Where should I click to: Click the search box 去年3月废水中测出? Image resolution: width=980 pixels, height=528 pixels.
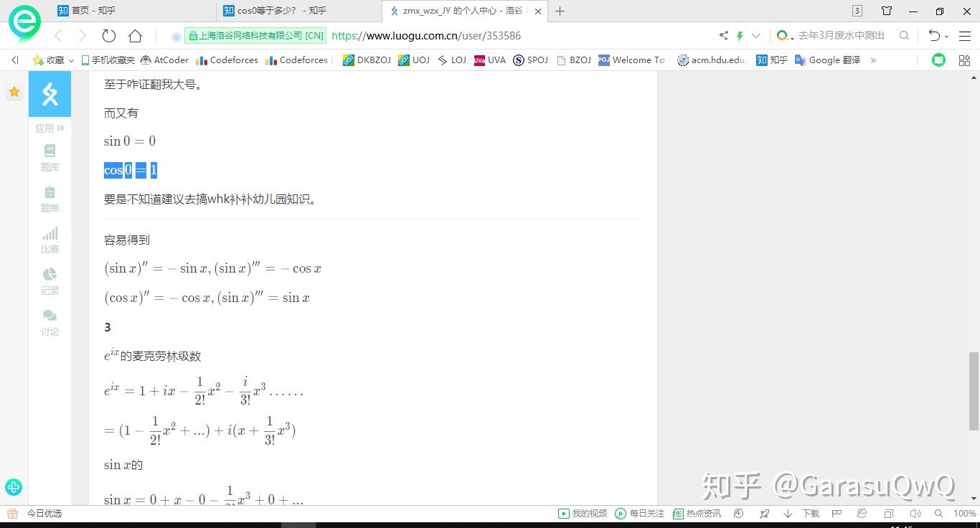pos(842,35)
